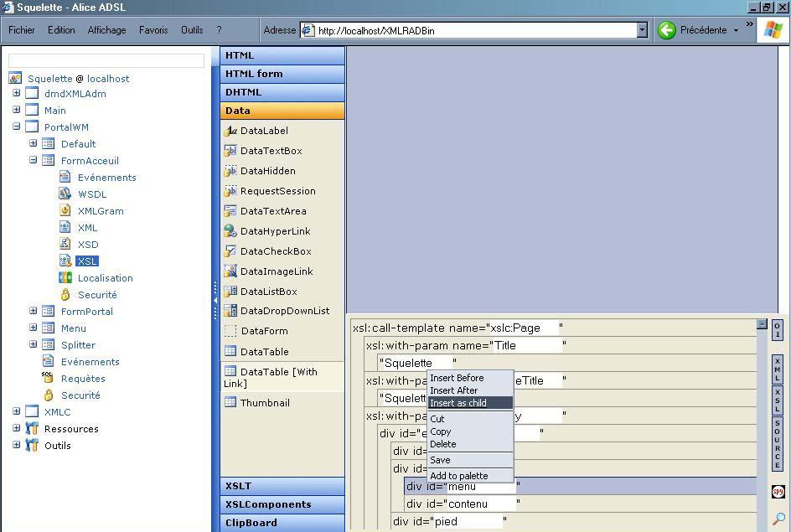Switch to the XSLT palette section
The height and width of the screenshot is (532, 791).
pyautogui.click(x=282, y=486)
